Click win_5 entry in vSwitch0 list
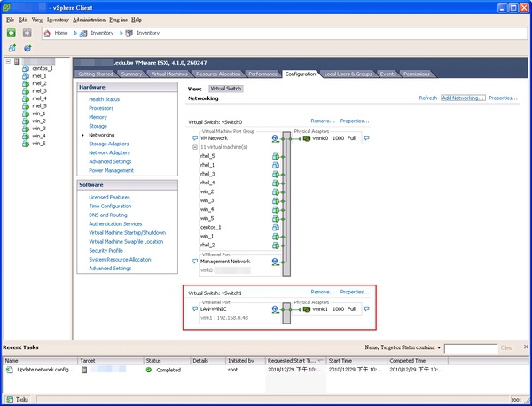The width and height of the screenshot is (532, 406). (x=207, y=218)
